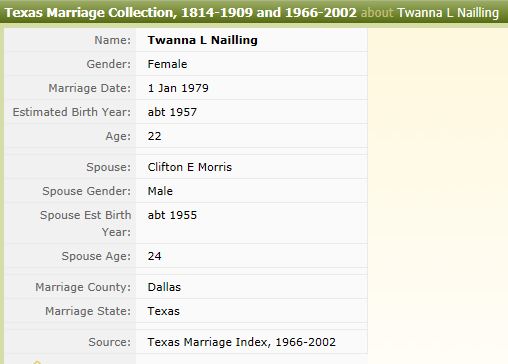The width and height of the screenshot is (508, 364).
Task: Open source Texas Marriage Index, 1966-2002
Action: click(x=242, y=342)
